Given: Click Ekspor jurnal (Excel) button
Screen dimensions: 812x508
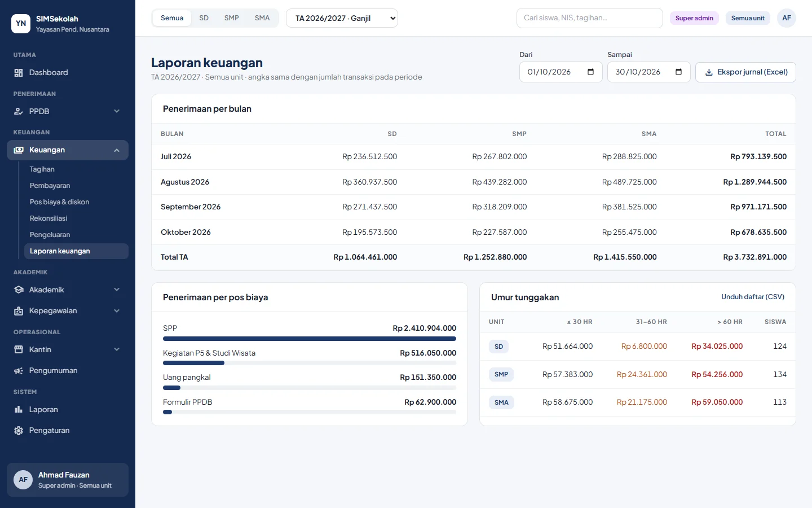Looking at the screenshot, I should [745, 72].
